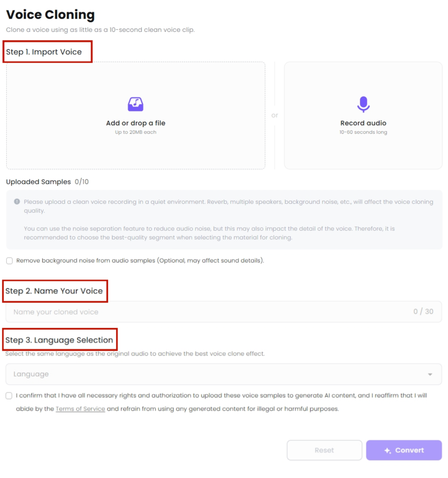Open the Terms of Service link
This screenshot has width=448, height=478.
81,409
